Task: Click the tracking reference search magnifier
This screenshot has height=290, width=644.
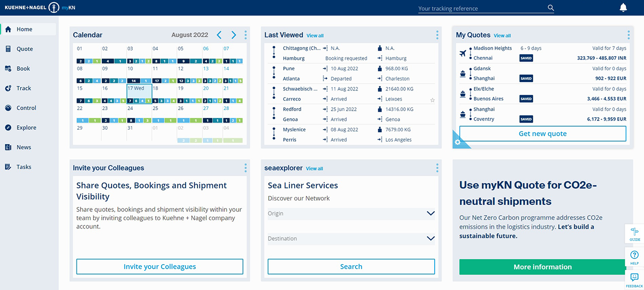Action: 550,8
